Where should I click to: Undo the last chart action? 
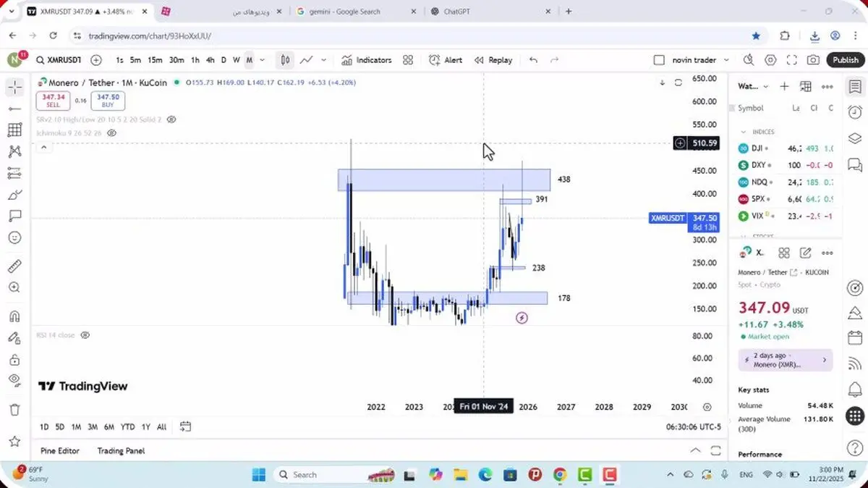pyautogui.click(x=533, y=60)
